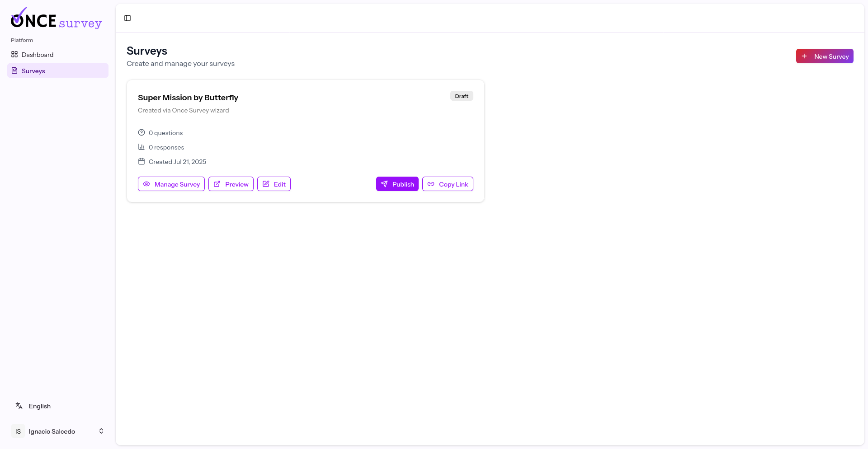Click the send icon in Publish button
The image size is (868, 449).
point(384,184)
